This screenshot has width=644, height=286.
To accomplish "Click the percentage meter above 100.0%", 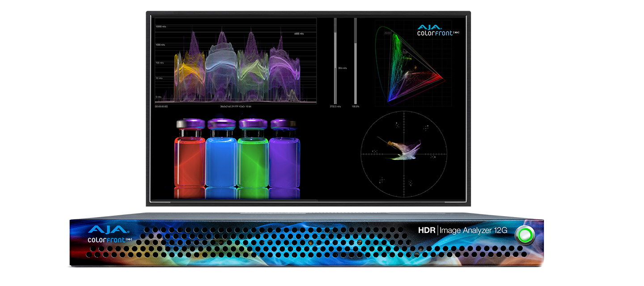I will click(x=356, y=61).
